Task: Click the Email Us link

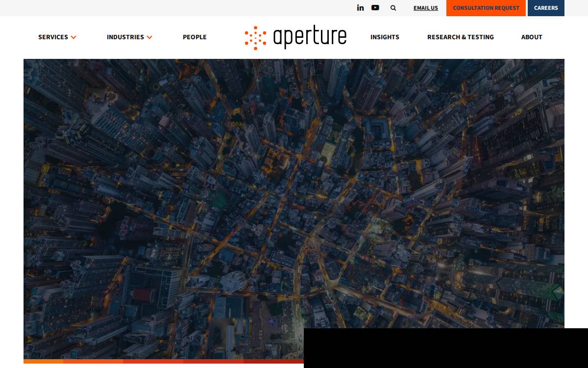Action: coord(426,8)
